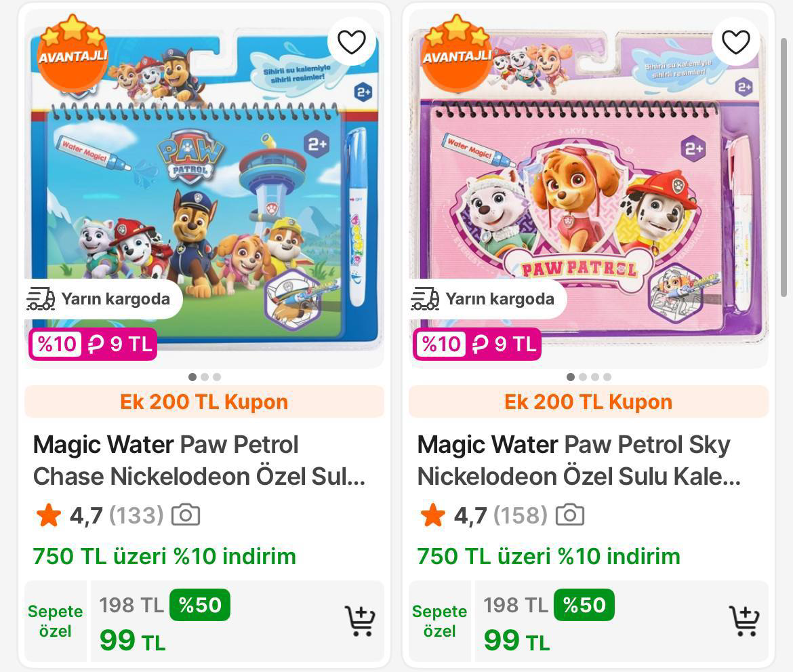Favorite the Paw Petrol Chase product
The width and height of the screenshot is (793, 672).
click(x=352, y=42)
